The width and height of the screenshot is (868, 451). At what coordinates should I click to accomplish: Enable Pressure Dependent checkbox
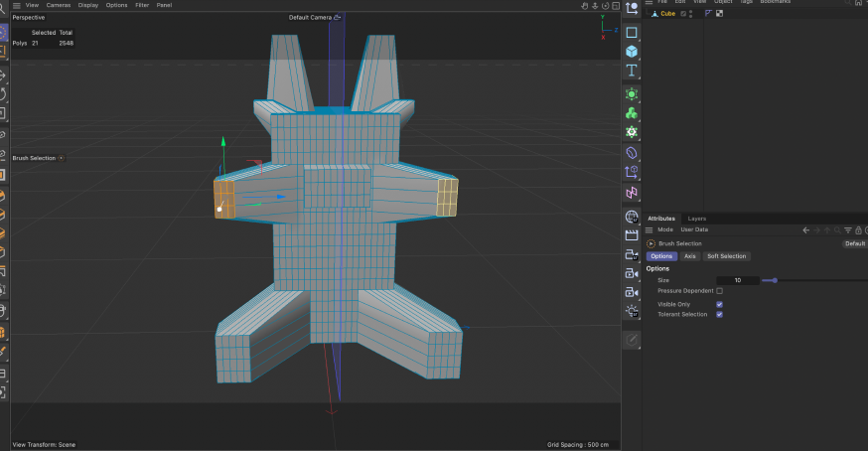click(719, 291)
